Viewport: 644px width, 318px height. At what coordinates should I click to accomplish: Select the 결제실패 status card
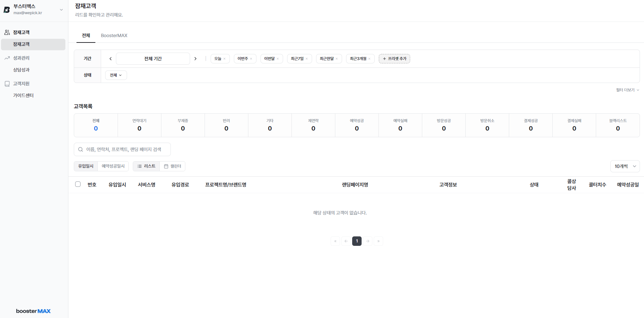574,125
